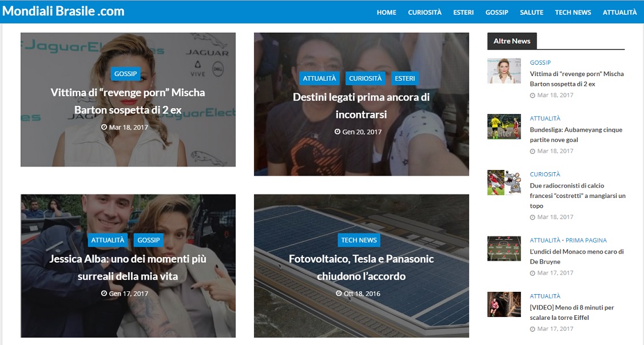Image resolution: width=644 pixels, height=345 pixels.
Task: Open the Mischa Barton sidebar thumbnail
Action: tap(504, 70)
